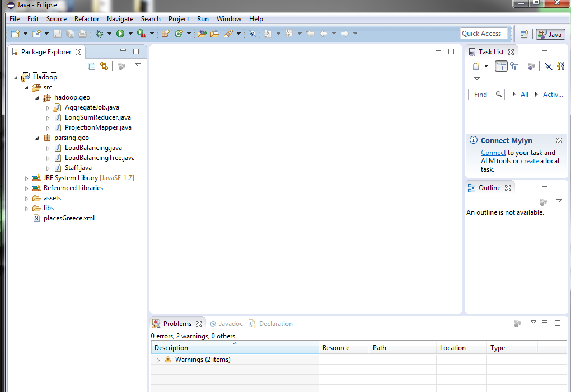Click the run-with-toolbox icon beside Run
Viewport: 571px width, 392px height.
click(141, 34)
